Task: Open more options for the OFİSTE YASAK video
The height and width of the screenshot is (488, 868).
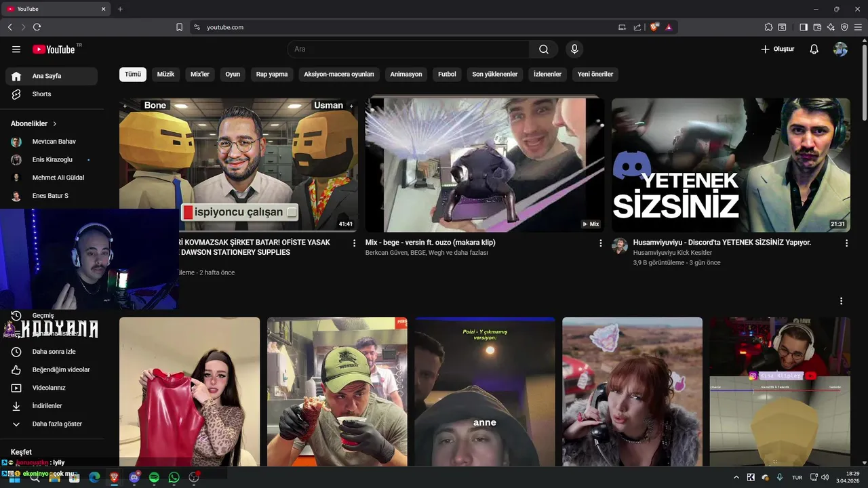Action: (x=354, y=243)
